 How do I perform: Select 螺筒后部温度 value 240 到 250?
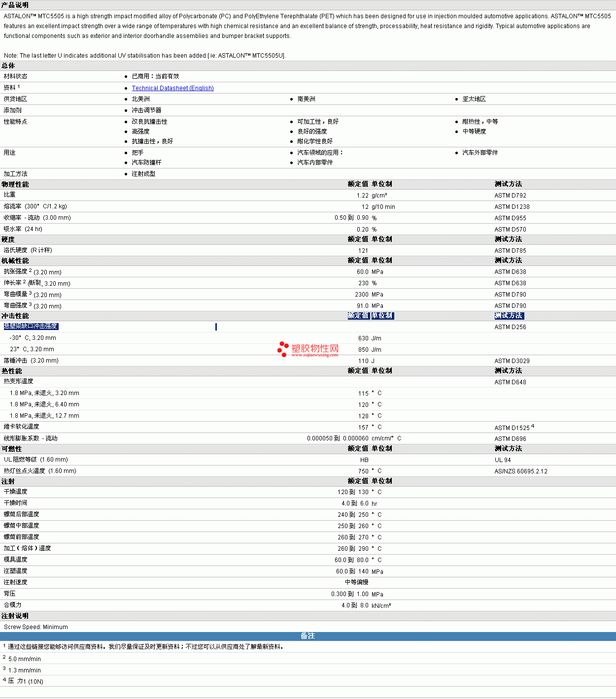[353, 515]
